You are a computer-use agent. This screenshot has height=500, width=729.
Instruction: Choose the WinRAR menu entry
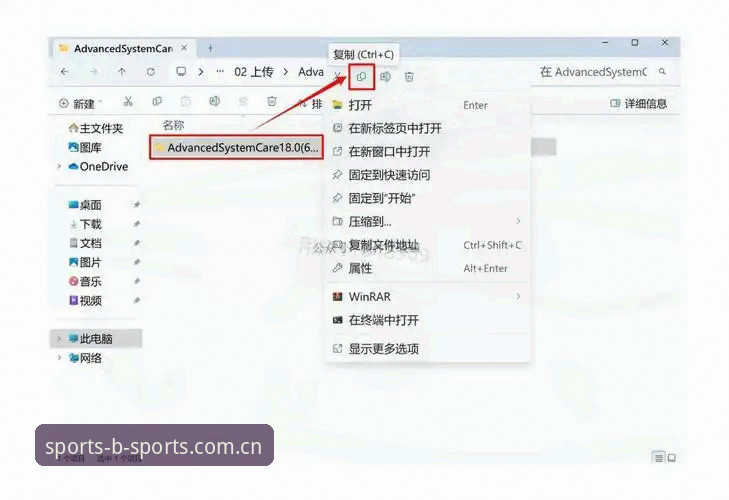tap(428, 296)
